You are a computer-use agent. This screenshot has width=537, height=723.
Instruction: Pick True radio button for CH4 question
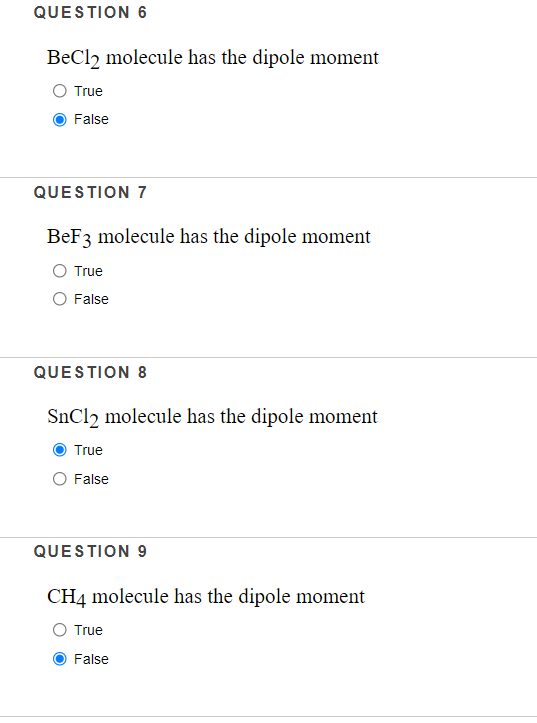point(59,629)
